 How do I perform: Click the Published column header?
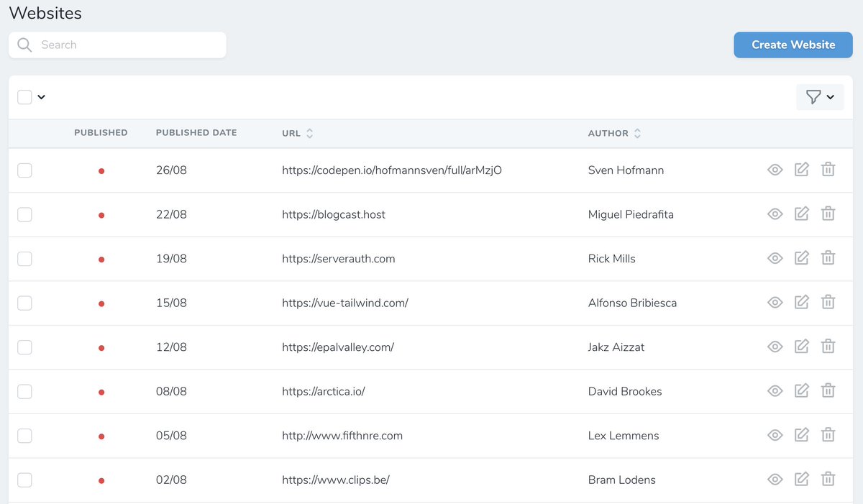click(101, 133)
